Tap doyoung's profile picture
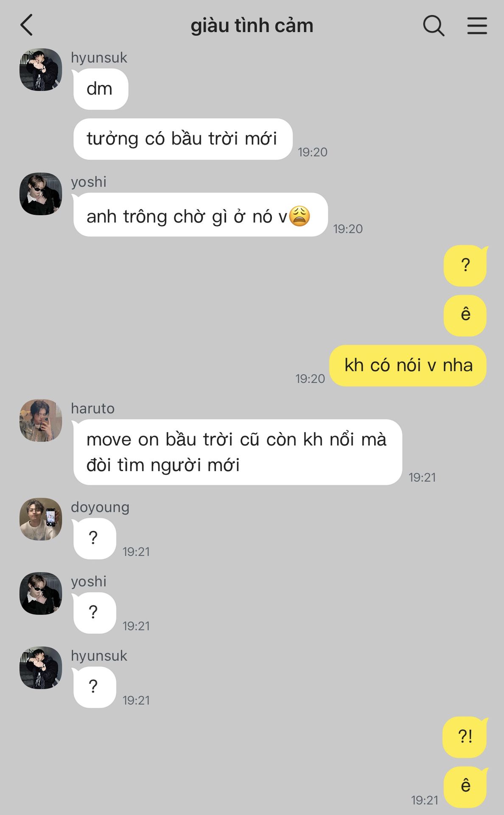This screenshot has height=815, width=504. click(x=41, y=519)
